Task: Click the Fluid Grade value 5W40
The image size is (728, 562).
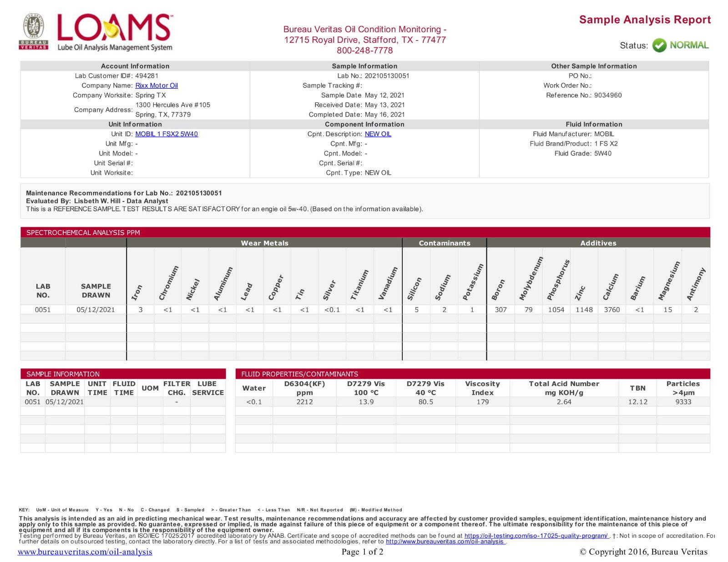Action: (x=603, y=154)
